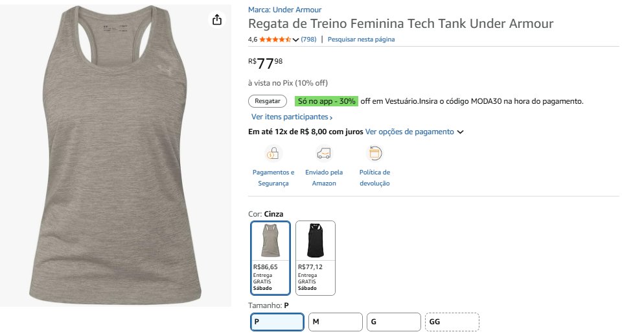Screen dimensions: 644x334
Task: Open Ver opções de pagamento link
Action: tap(409, 132)
